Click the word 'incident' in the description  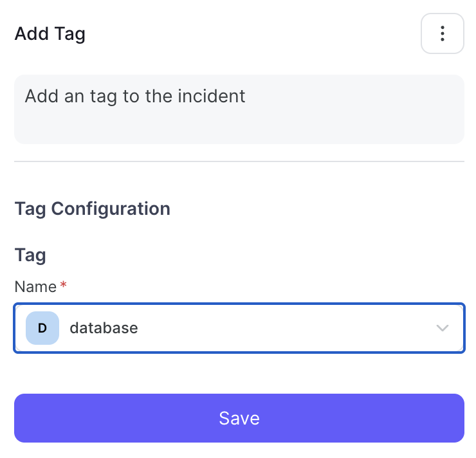(x=211, y=96)
